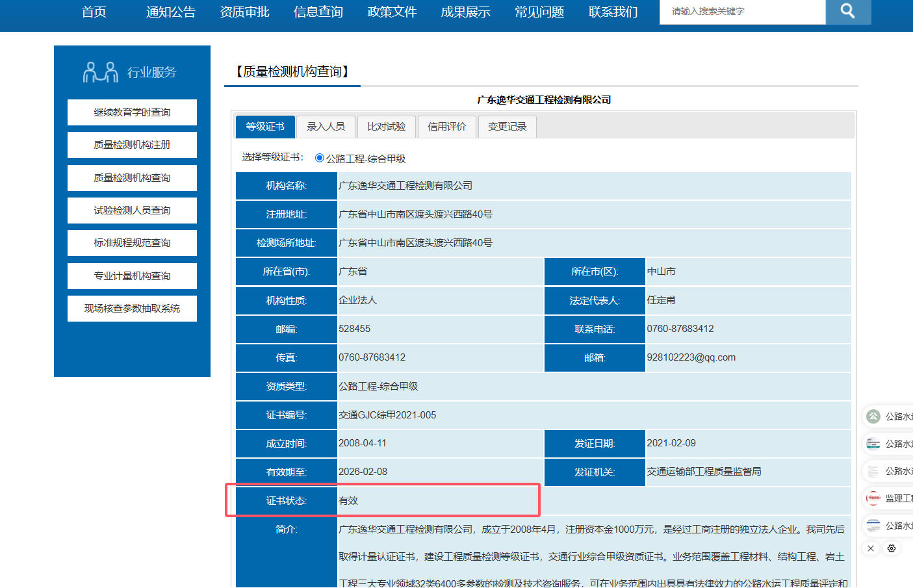Viewport: 913px width, 588px height.
Task: Switch to the 等级证书 tab
Action: coord(265,127)
